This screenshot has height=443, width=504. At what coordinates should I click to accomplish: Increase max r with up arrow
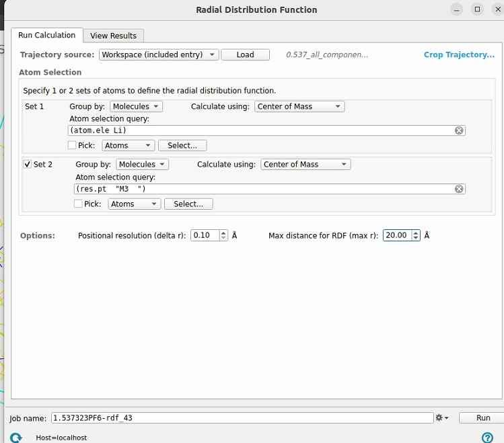tap(416, 233)
